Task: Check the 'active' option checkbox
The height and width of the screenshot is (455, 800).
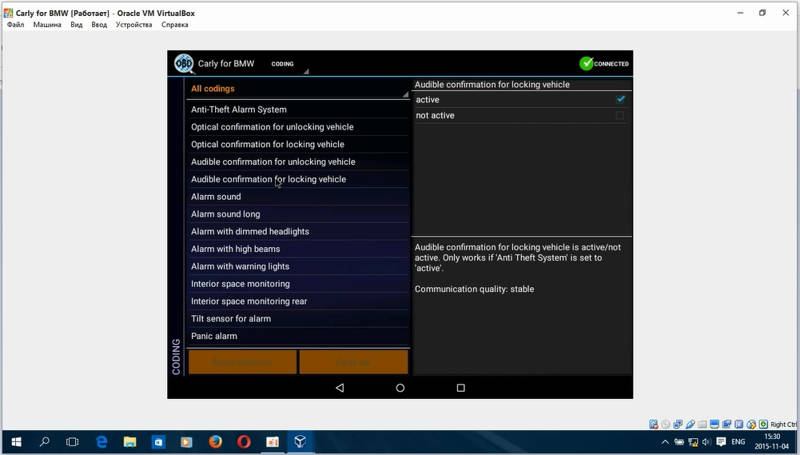Action: tap(620, 99)
